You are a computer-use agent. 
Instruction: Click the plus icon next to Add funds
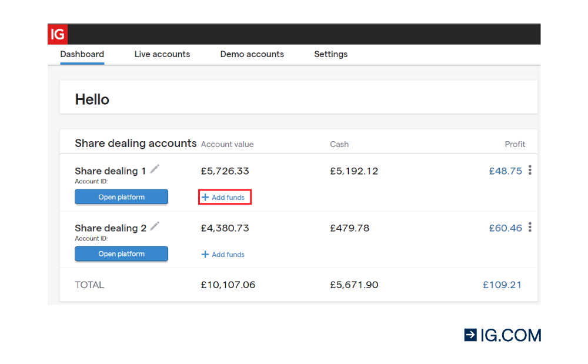(206, 196)
